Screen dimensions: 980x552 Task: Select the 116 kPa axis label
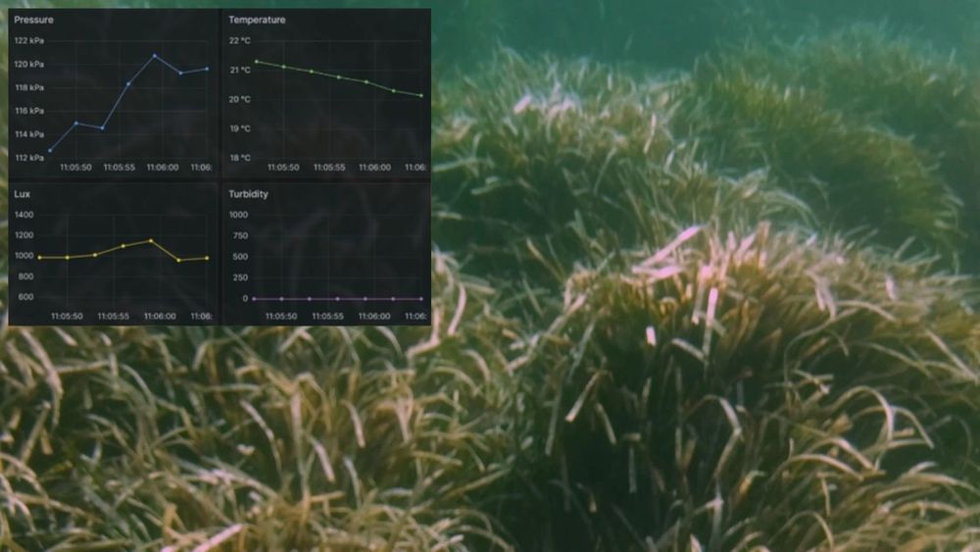pyautogui.click(x=28, y=111)
